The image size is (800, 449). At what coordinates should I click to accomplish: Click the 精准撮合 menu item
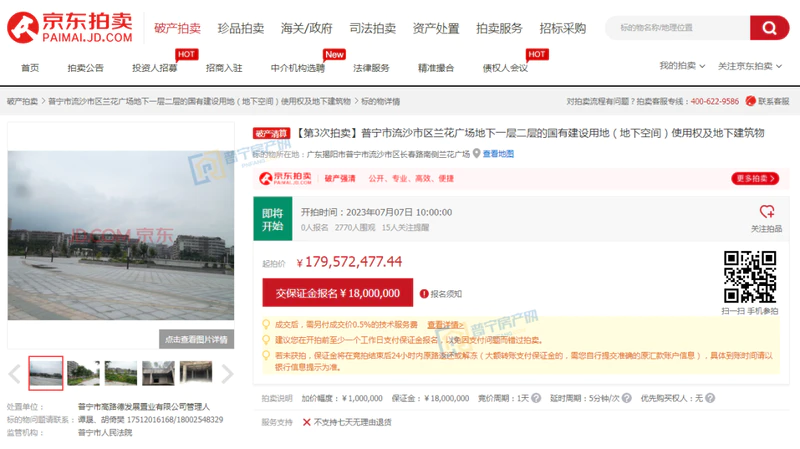(x=436, y=68)
